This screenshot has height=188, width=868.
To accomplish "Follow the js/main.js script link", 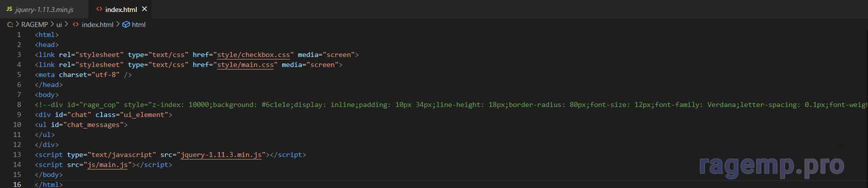I will click(x=108, y=165).
